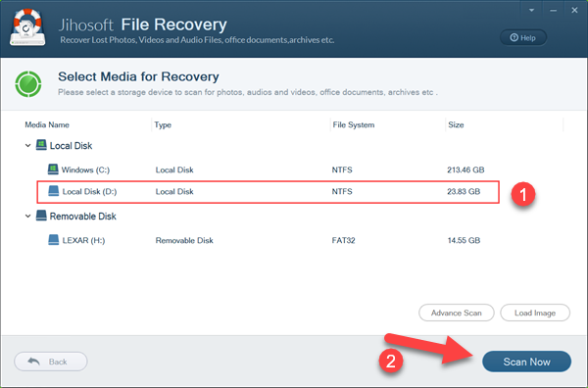This screenshot has width=588, height=388.
Task: Sort by Media Name column header
Action: tap(47, 124)
